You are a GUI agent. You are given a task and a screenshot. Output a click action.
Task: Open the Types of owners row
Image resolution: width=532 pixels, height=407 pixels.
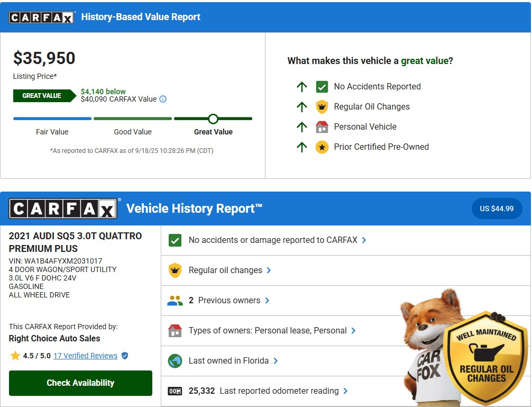pyautogui.click(x=268, y=331)
